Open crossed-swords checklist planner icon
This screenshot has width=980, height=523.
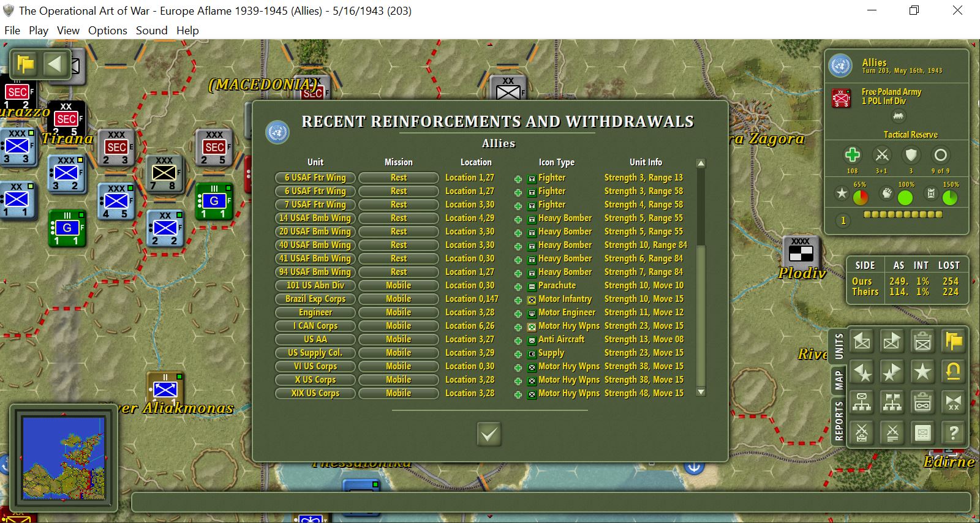862,433
